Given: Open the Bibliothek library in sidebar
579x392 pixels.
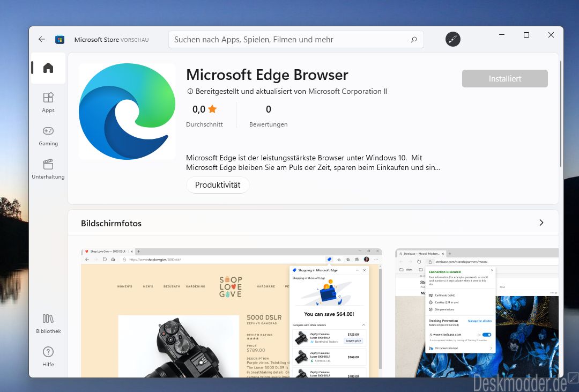Looking at the screenshot, I should (48, 323).
